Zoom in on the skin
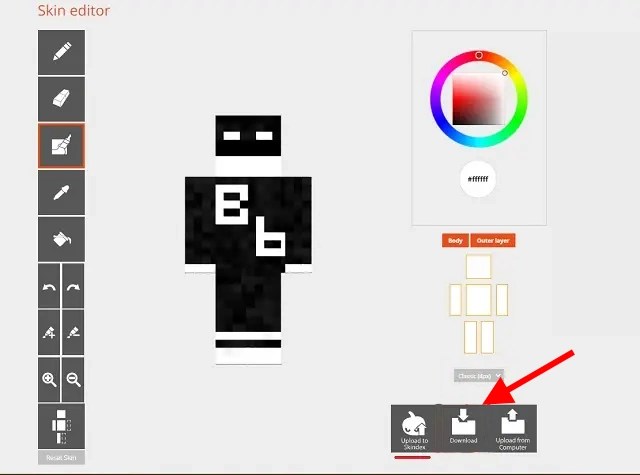 49,380
